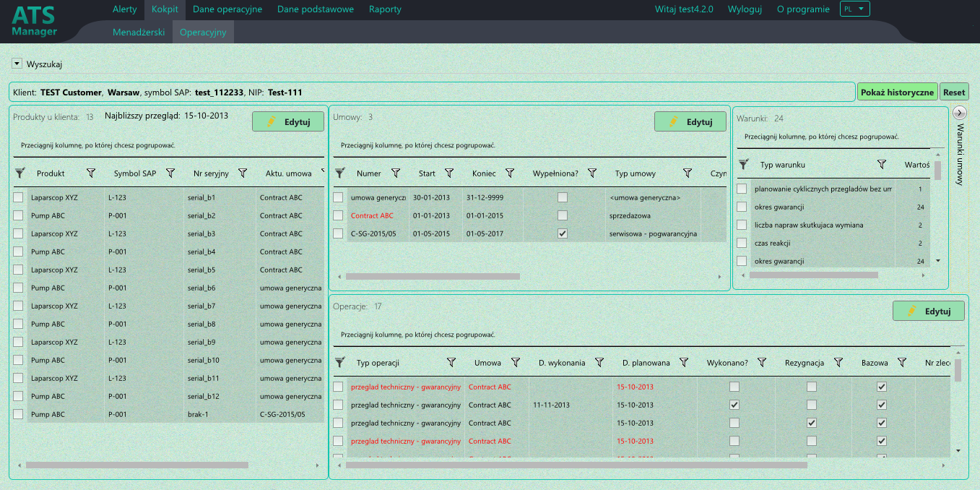Click the Pokaż historyczne button
Screen dimensions: 980x490
[898, 92]
